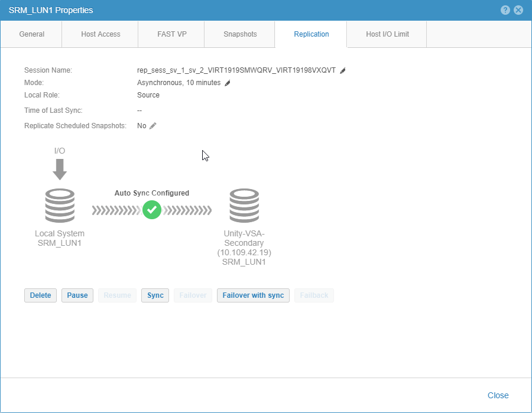This screenshot has width=532, height=413.
Task: Go to the Snapshots tab
Action: [240, 34]
